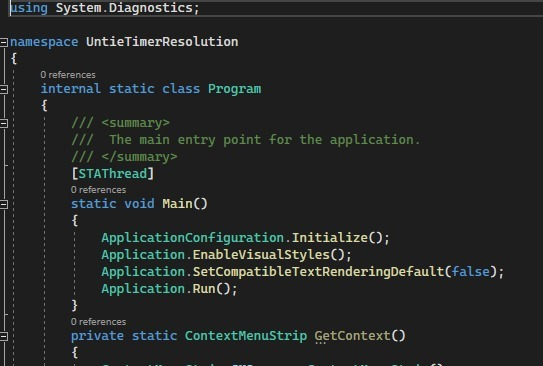This screenshot has width=543, height=366.
Task: Click the System.Diagnostics using directive
Action: [105, 8]
